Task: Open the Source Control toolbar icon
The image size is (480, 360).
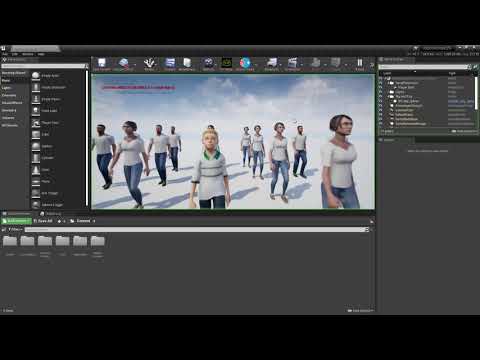Action: click(x=123, y=64)
